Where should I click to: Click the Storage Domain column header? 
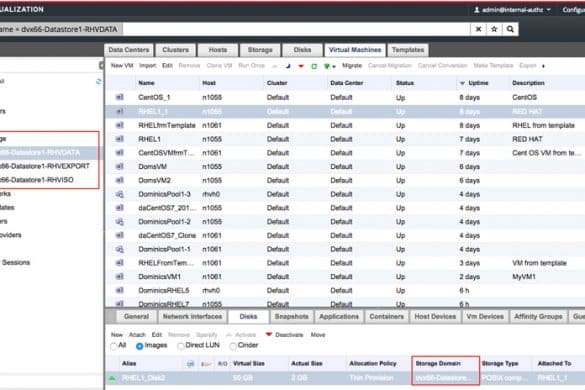[438, 364]
